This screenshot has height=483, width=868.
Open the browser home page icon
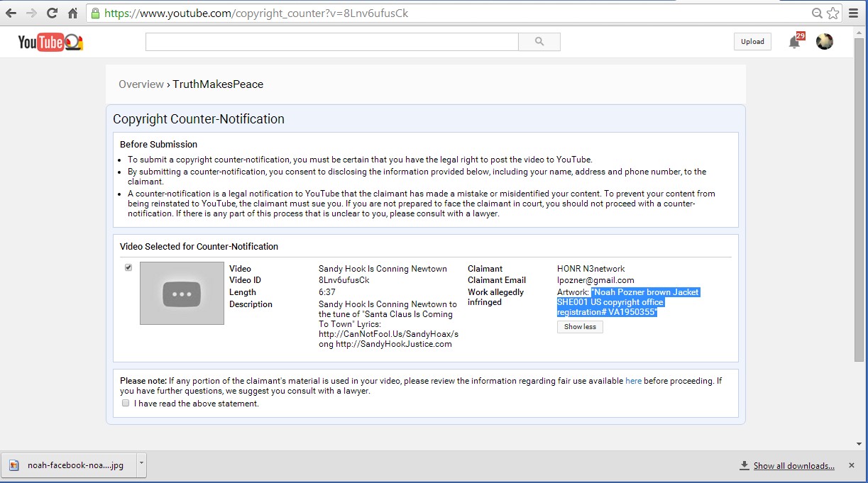coord(72,13)
